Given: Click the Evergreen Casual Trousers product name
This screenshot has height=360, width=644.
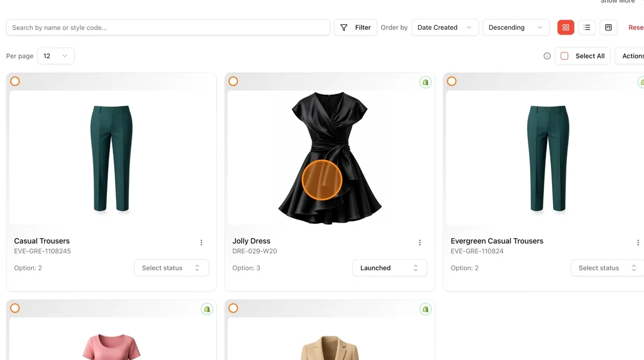Looking at the screenshot, I should tap(497, 241).
